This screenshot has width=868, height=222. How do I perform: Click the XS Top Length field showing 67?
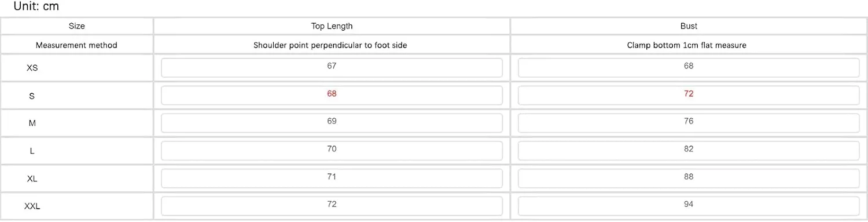[x=332, y=68]
